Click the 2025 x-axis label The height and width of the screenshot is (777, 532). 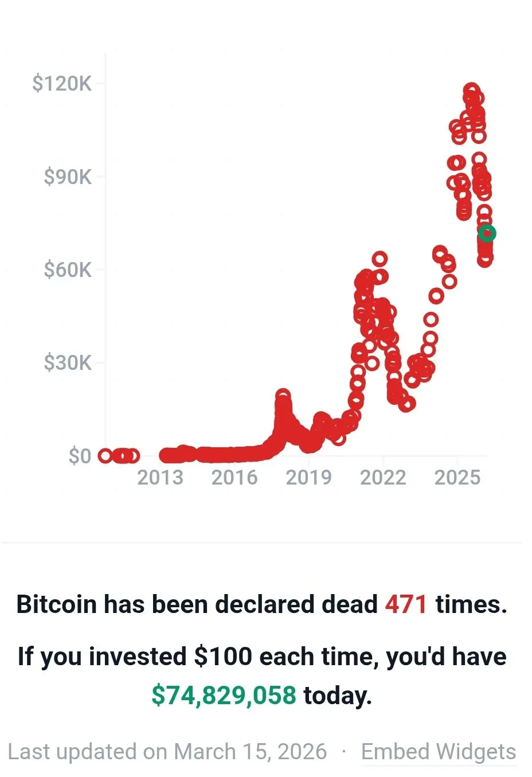click(x=457, y=477)
